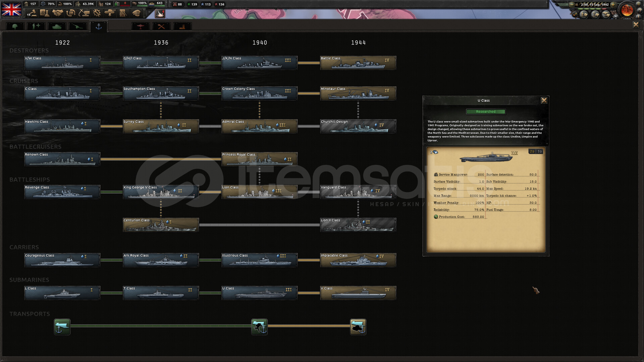
Task: Switch to the Air research tab
Action: [141, 26]
